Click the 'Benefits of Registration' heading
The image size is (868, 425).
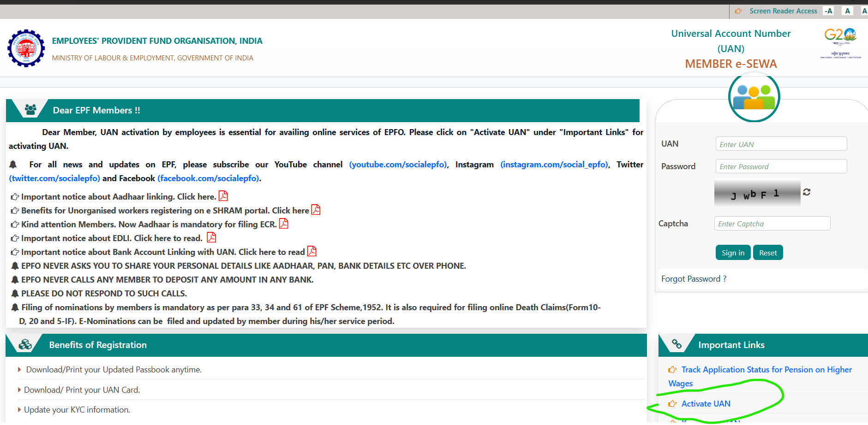click(98, 345)
